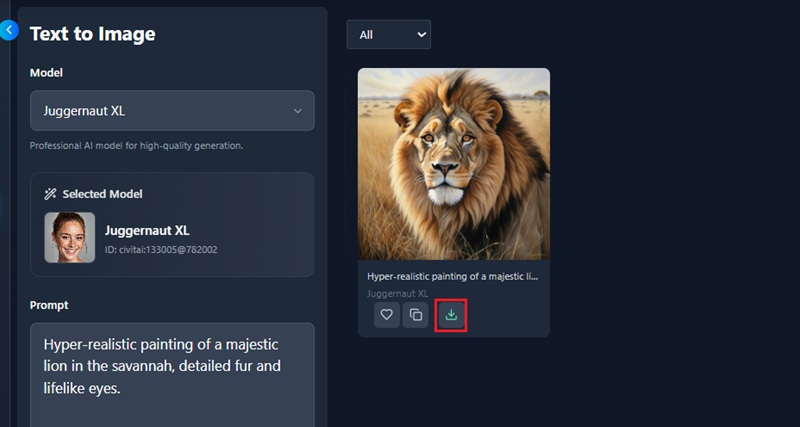Click the Juggernaut XL label below the lion

397,294
